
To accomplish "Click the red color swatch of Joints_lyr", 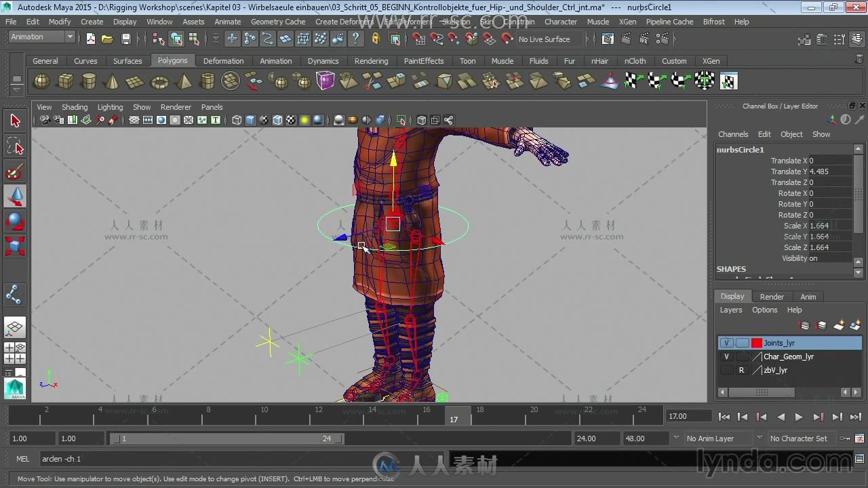I will pyautogui.click(x=757, y=343).
